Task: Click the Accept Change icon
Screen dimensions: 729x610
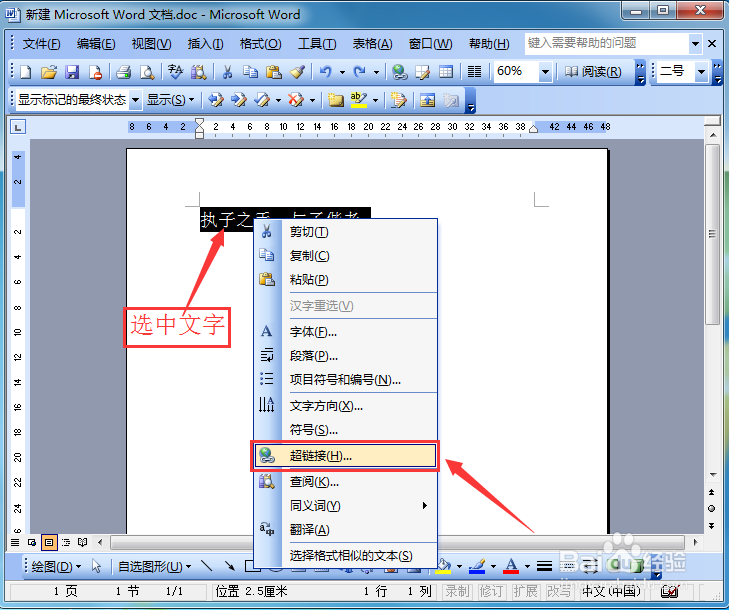Action: tap(262, 100)
